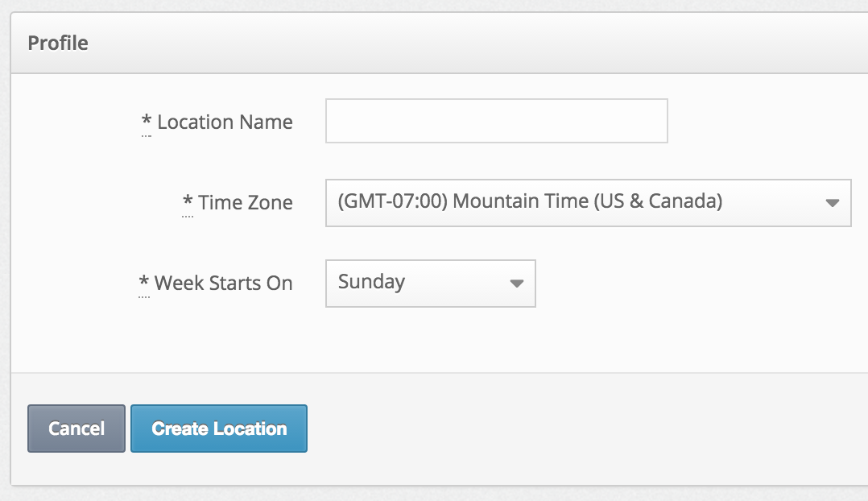Click the Profile panel heading text
Viewport: 868px width, 501px height.
(x=58, y=43)
